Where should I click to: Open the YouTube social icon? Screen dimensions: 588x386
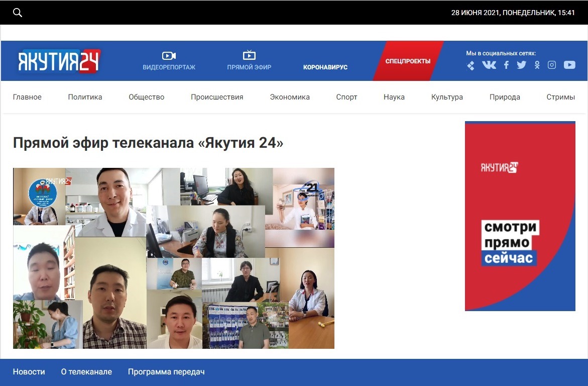(569, 65)
